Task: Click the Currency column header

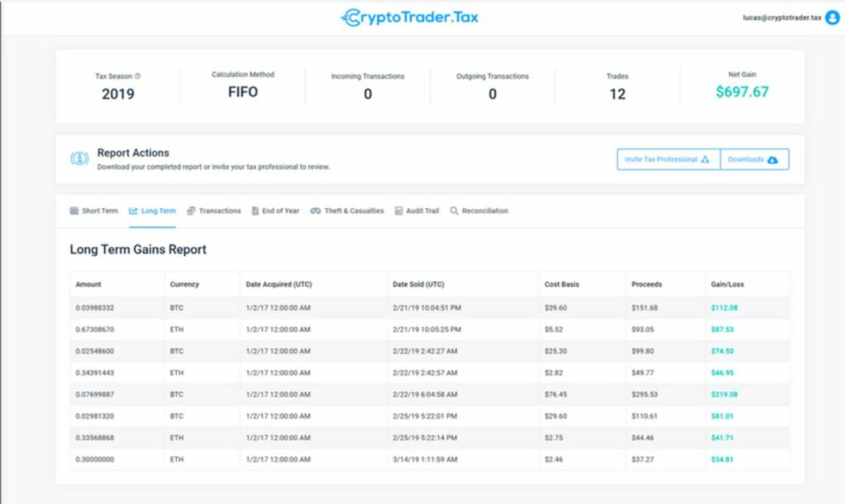Action: click(x=184, y=285)
